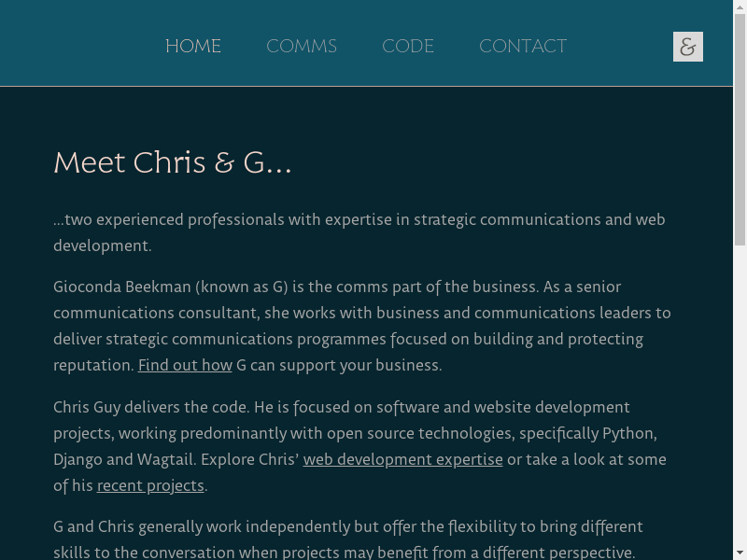Click the "Meet Chris & G…" heading
This screenshot has width=747, height=560.
(173, 162)
